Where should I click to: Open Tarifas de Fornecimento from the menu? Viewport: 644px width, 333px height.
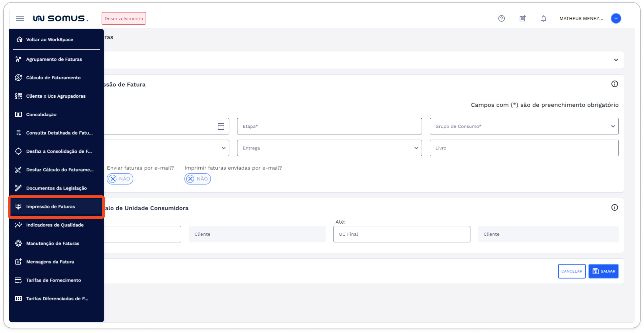pos(53,280)
